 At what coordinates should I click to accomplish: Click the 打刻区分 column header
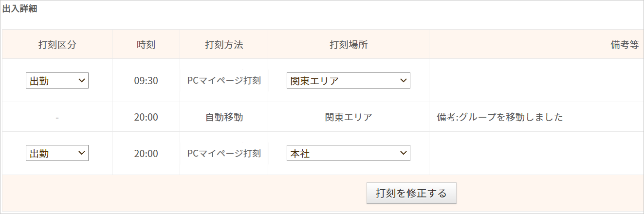pyautogui.click(x=57, y=45)
